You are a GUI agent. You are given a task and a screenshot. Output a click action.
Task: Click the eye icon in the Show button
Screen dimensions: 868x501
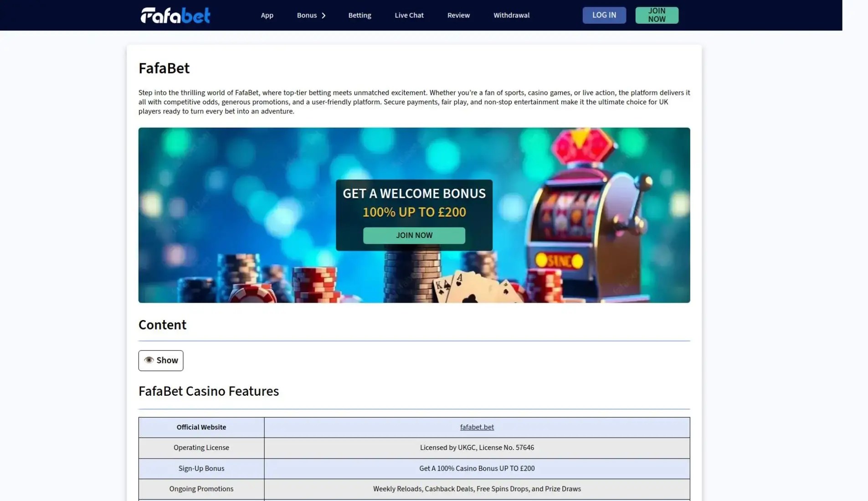pyautogui.click(x=149, y=360)
